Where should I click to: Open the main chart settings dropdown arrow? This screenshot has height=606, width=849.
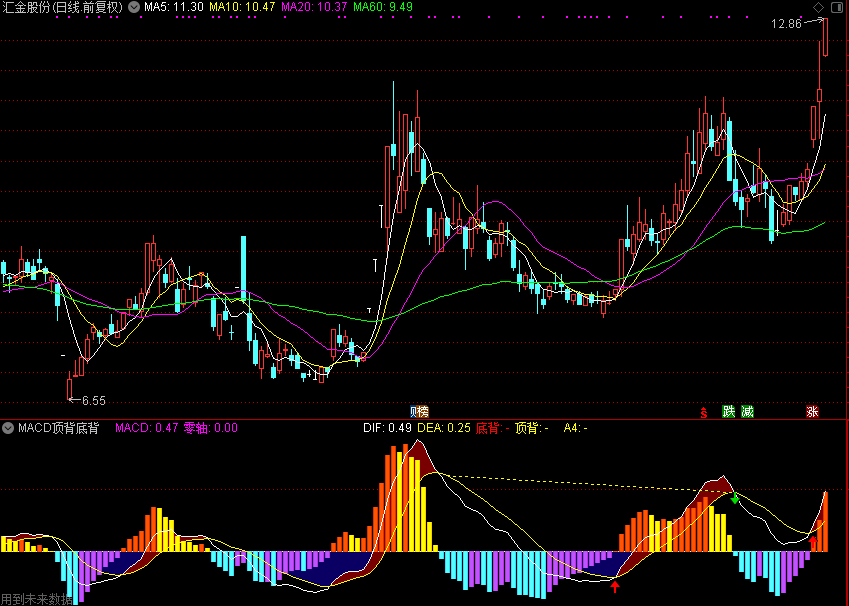(x=134, y=7)
